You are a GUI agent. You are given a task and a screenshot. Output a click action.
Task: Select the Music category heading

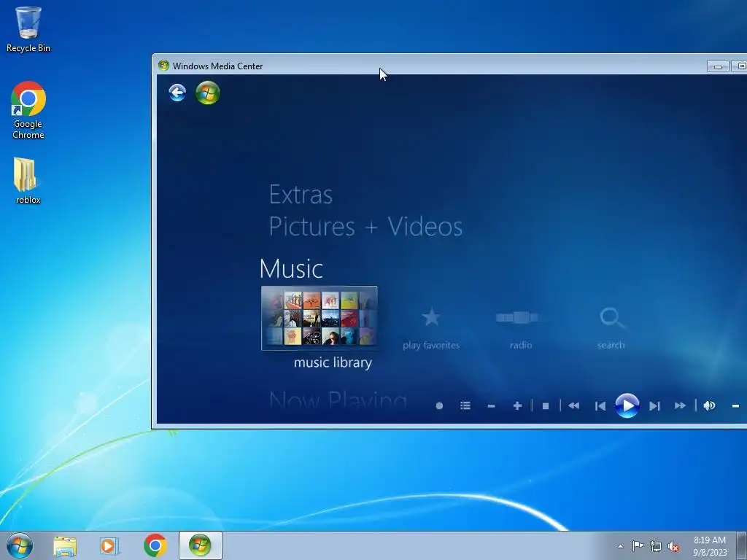click(291, 268)
